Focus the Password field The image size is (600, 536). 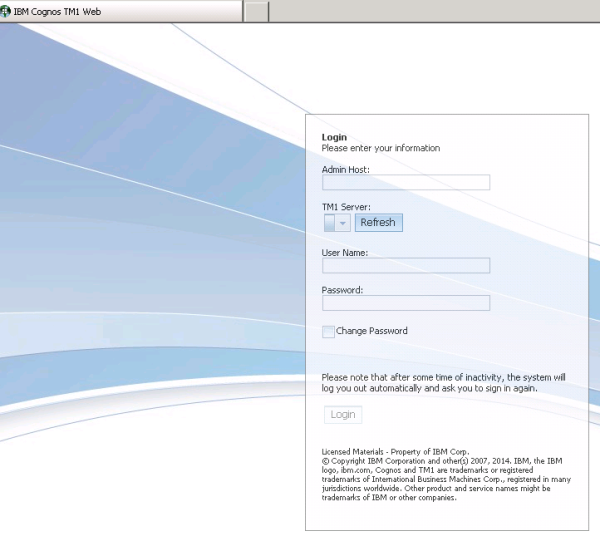[406, 303]
